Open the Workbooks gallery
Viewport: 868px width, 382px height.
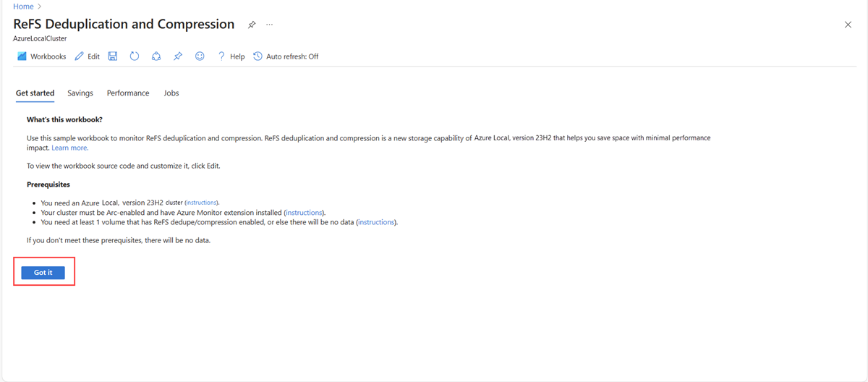point(41,56)
